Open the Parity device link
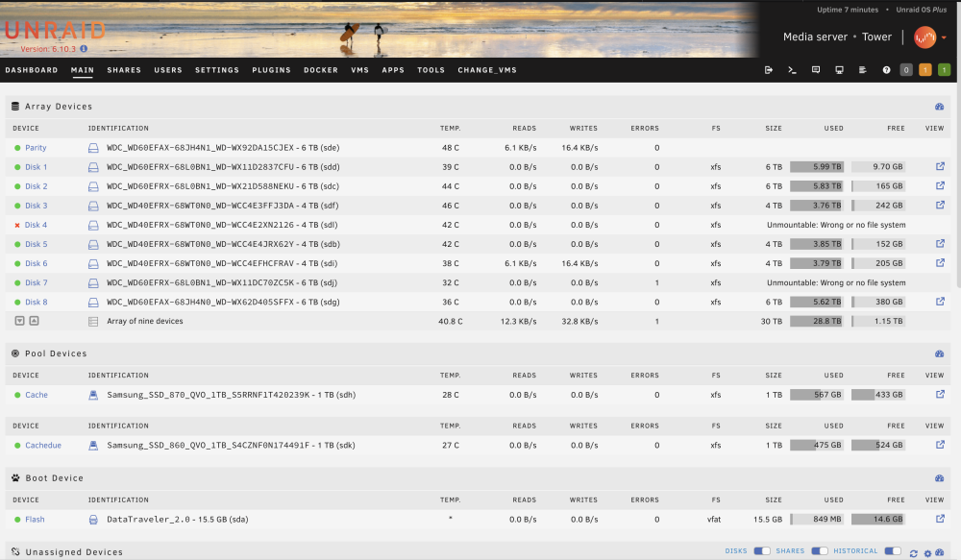The height and width of the screenshot is (560, 961). tap(36, 148)
